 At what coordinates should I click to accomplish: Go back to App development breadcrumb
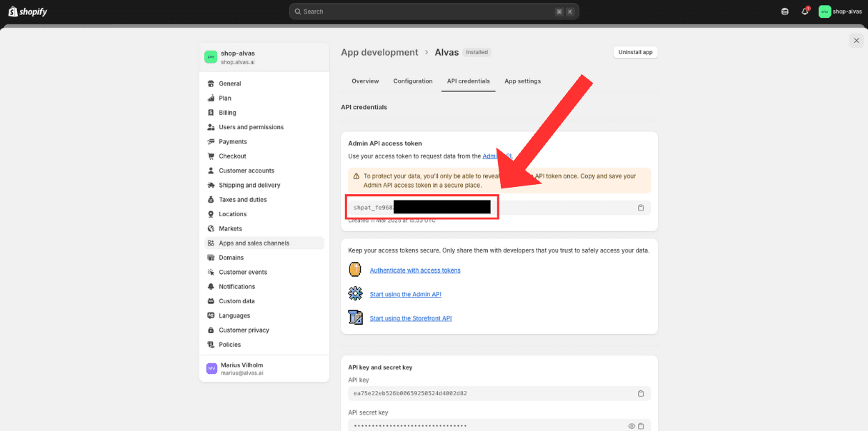point(379,52)
